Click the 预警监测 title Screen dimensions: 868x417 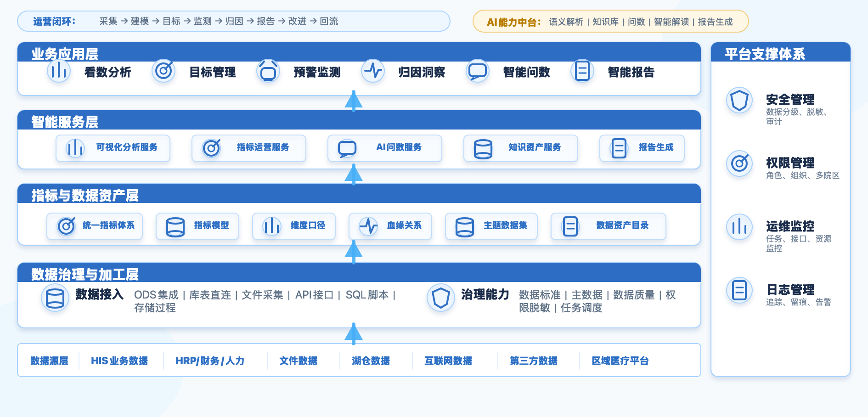[x=317, y=72]
